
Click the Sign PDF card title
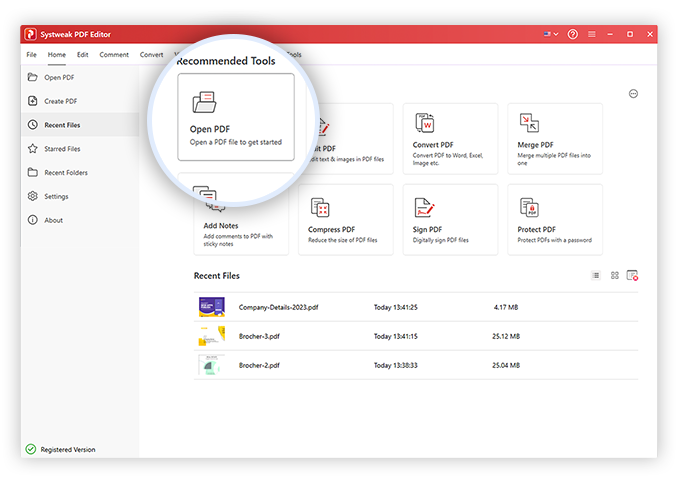[427, 230]
